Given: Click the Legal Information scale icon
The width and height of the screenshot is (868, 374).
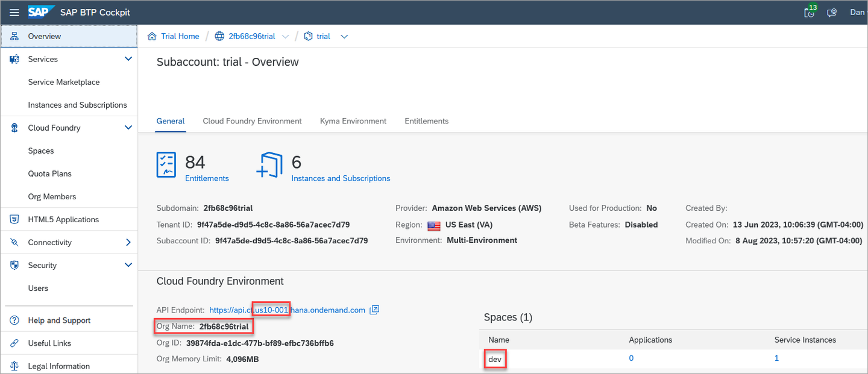Looking at the screenshot, I should tap(14, 366).
